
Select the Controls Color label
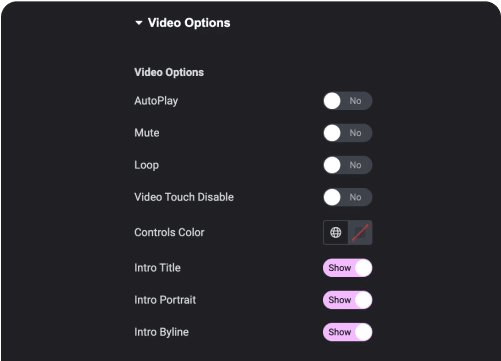[x=169, y=232]
